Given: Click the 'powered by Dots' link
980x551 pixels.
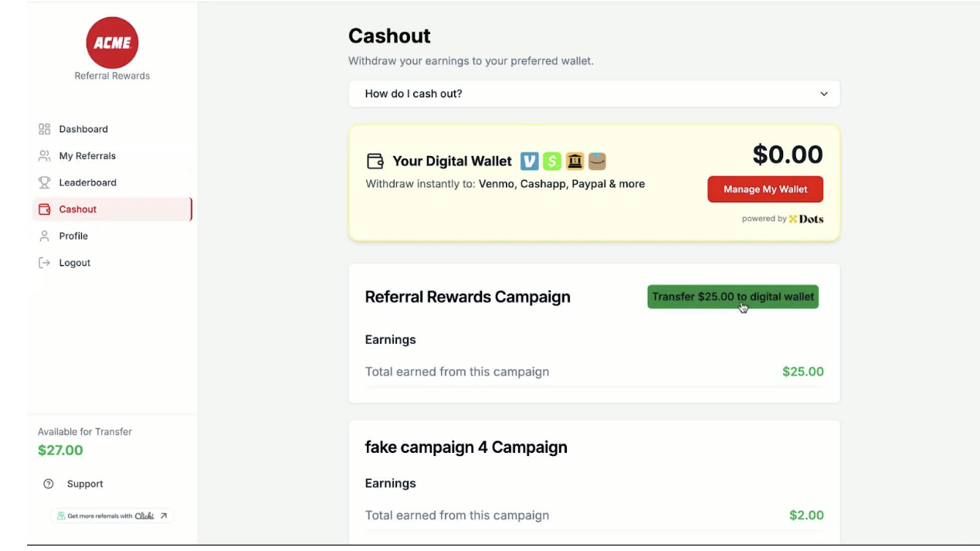Looking at the screenshot, I should 782,219.
